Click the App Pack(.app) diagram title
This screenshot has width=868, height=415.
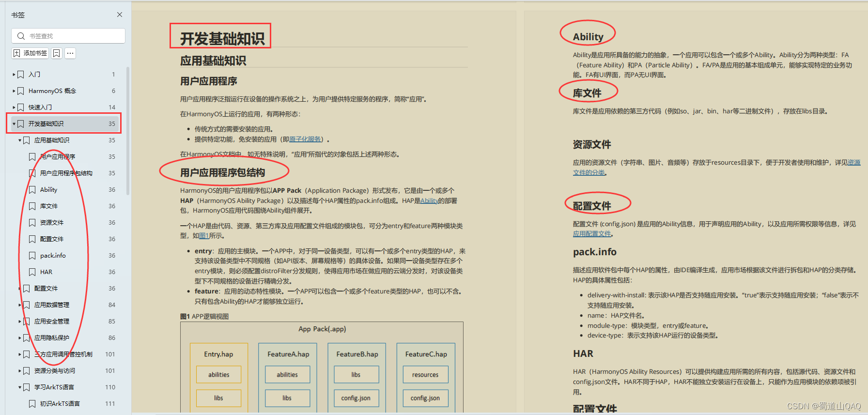click(322, 329)
